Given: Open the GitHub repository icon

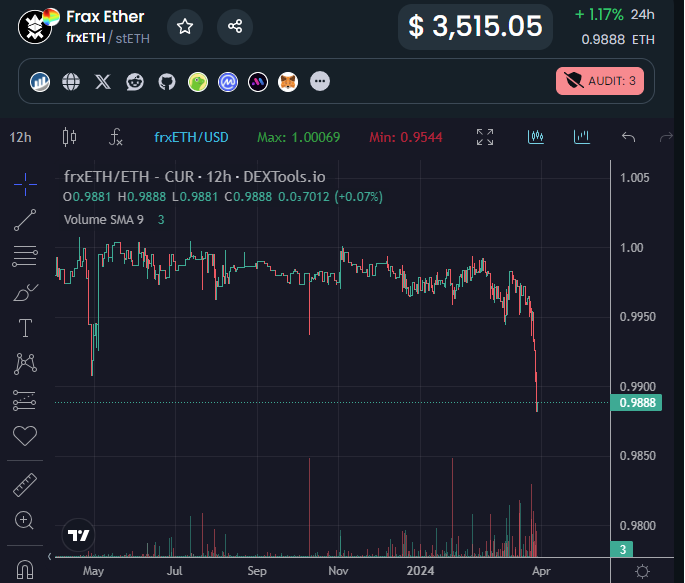Looking at the screenshot, I should pyautogui.click(x=167, y=82).
